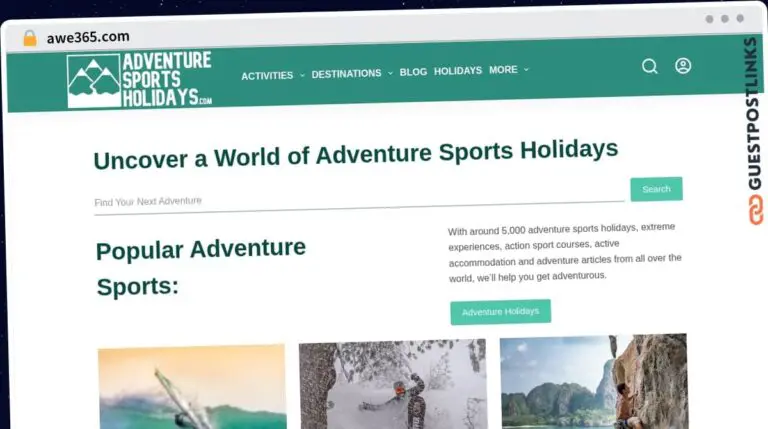
Task: Open the snowy skiing photo thumbnail
Action: pyautogui.click(x=393, y=384)
